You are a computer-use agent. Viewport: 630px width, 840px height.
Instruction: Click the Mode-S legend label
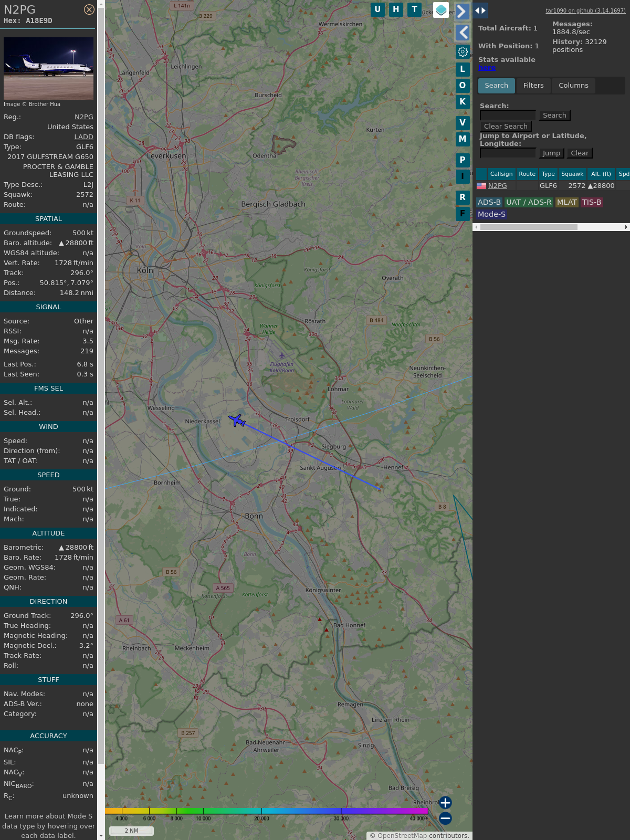pos(492,214)
